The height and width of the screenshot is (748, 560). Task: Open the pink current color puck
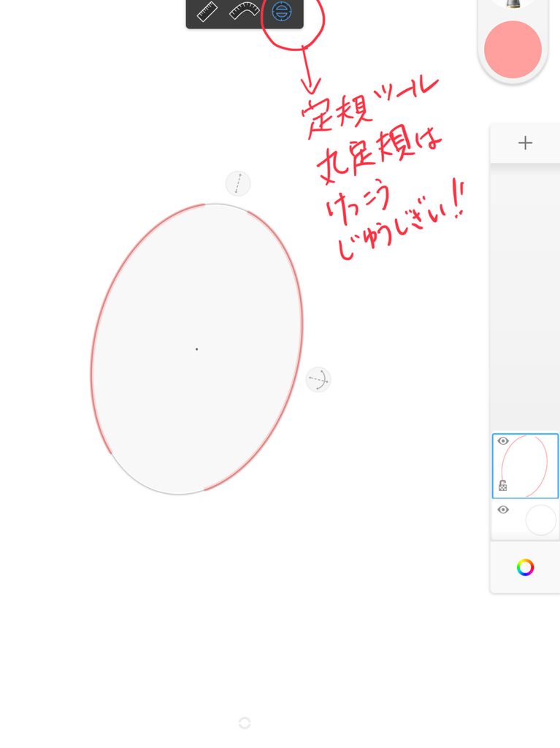tap(513, 49)
